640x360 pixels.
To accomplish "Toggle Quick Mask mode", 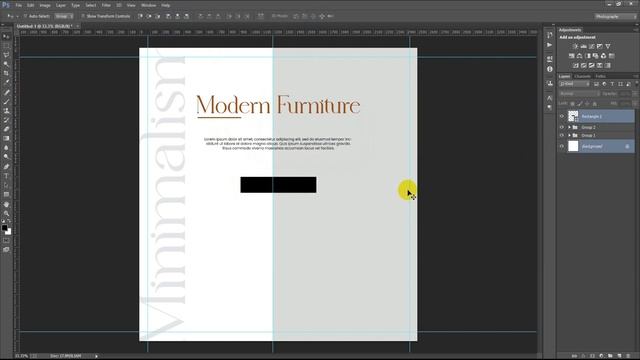I will click(6, 241).
